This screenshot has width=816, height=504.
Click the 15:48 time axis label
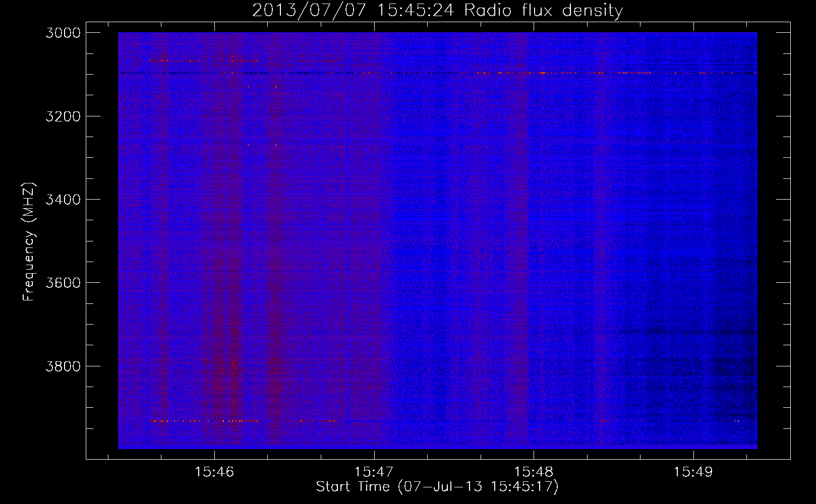pyautogui.click(x=534, y=472)
